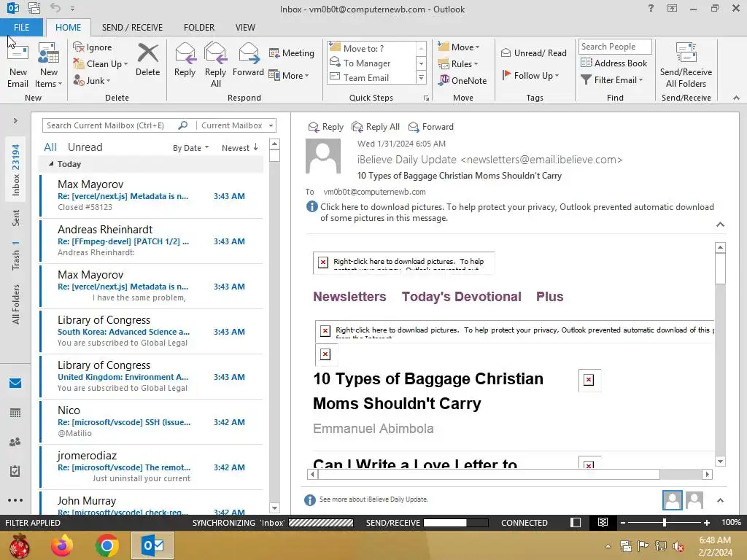Expand the Quick Steps gallery
The width and height of the screenshot is (747, 560).
[421, 77]
